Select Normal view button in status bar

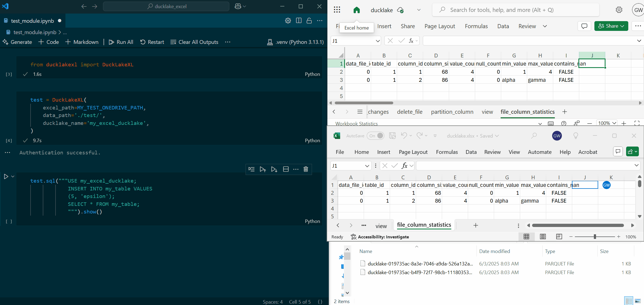pyautogui.click(x=526, y=237)
